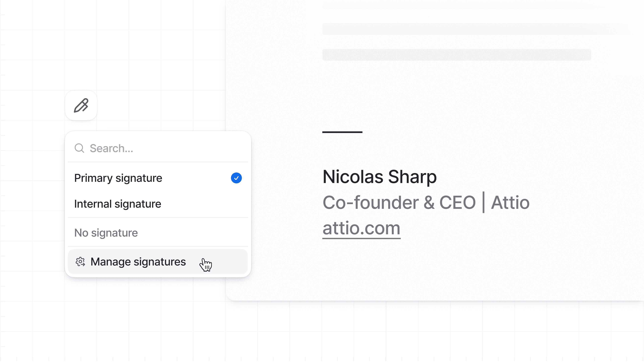
Task: Open Manage signatures settings
Action: [138, 262]
